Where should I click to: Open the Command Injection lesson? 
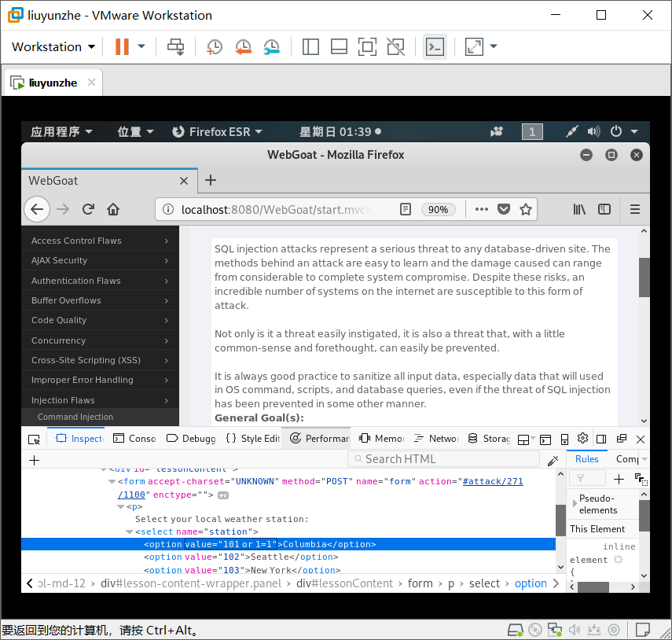[x=75, y=417]
